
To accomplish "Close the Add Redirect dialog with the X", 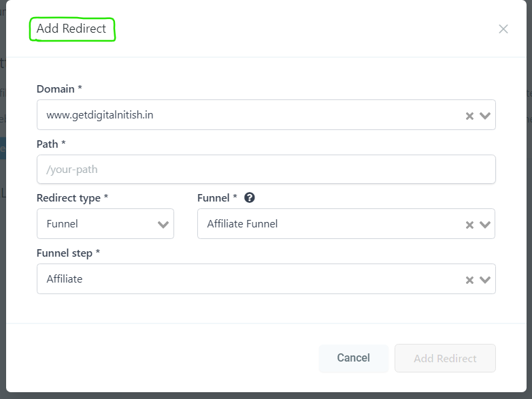I will 503,29.
